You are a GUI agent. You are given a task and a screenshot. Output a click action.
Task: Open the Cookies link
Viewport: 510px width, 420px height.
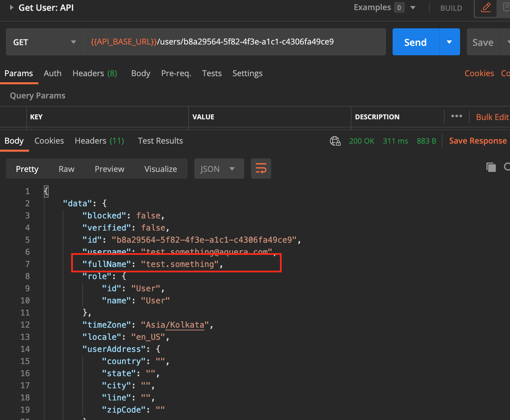coord(479,73)
